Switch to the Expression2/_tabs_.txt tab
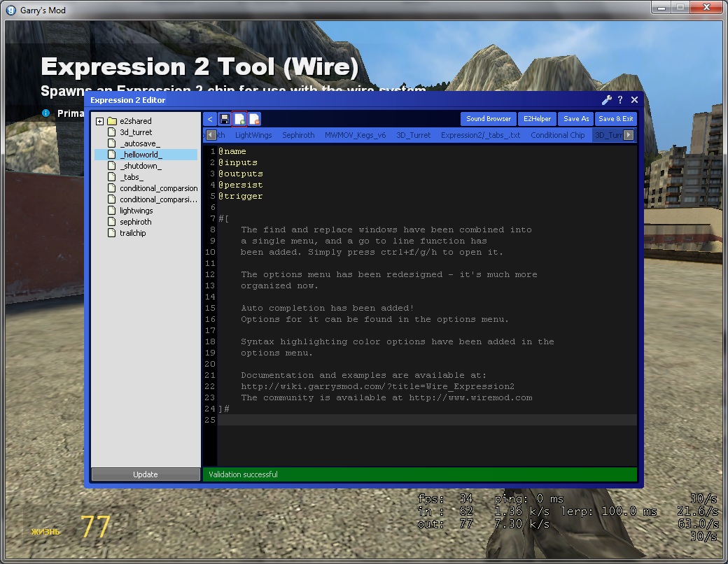 tap(480, 135)
